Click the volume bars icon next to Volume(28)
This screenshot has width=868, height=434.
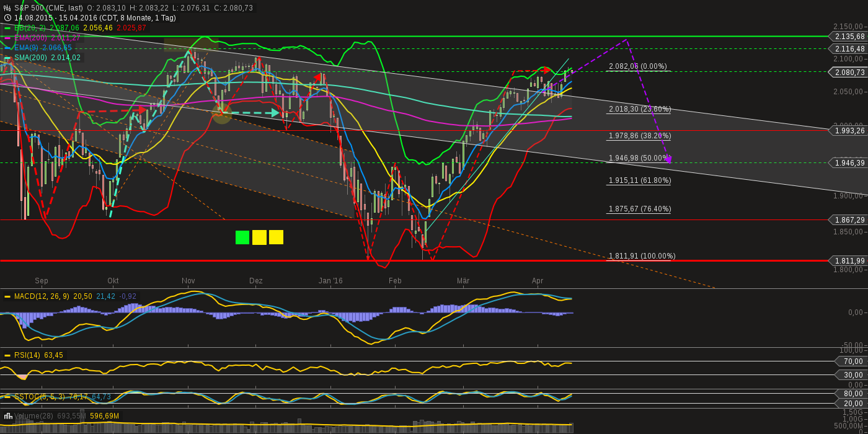coord(8,416)
